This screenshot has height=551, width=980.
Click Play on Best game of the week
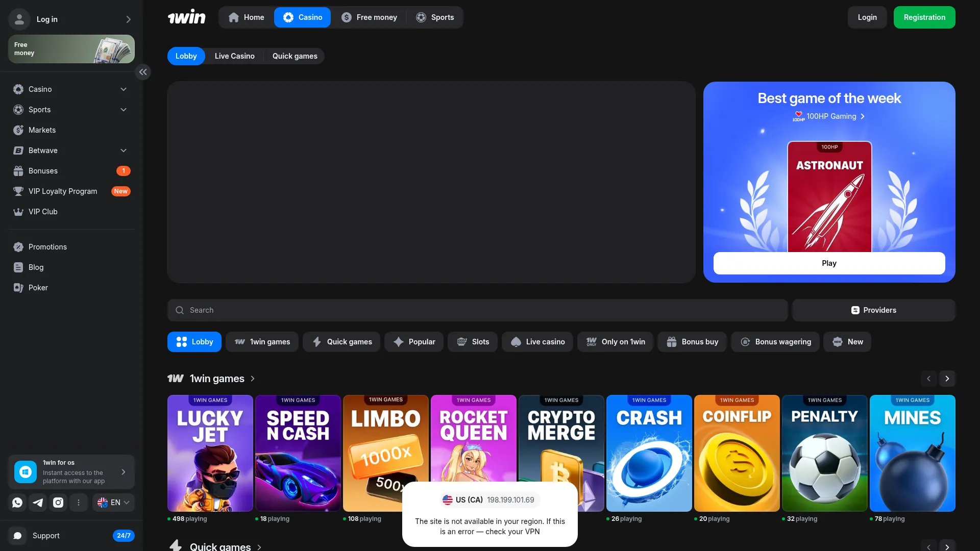(829, 263)
